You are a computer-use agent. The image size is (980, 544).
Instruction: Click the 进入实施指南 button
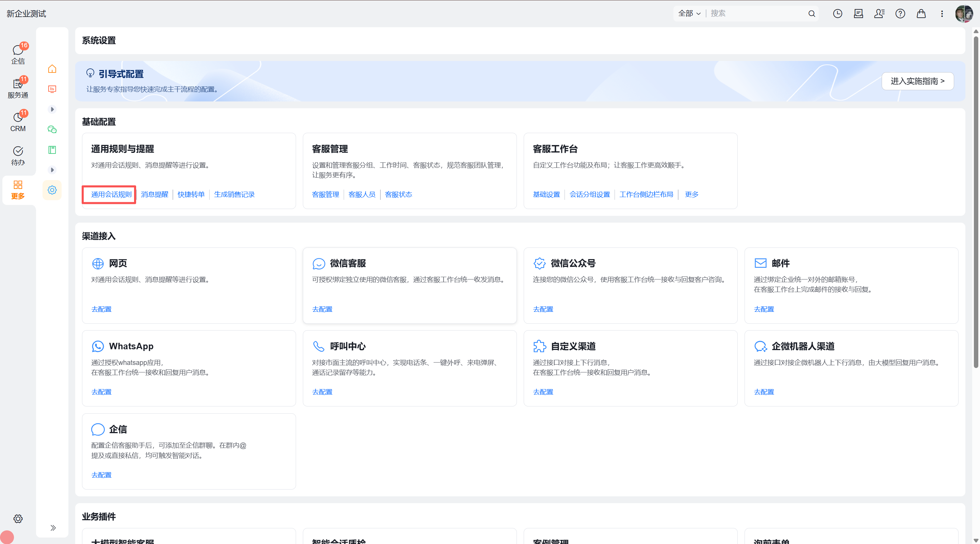tap(917, 81)
